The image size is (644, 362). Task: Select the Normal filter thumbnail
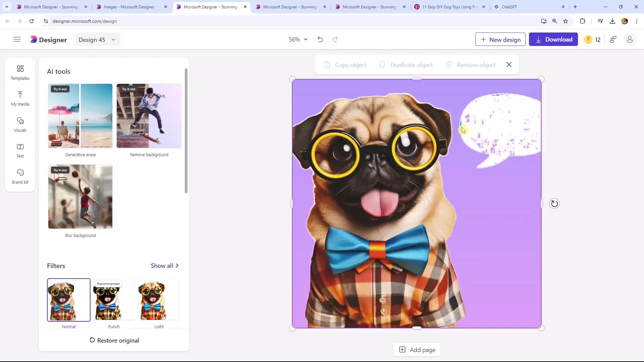[68, 300]
